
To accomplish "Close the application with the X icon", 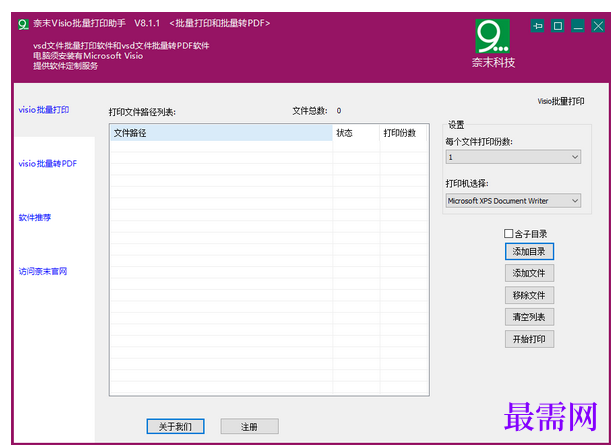I will point(598,26).
